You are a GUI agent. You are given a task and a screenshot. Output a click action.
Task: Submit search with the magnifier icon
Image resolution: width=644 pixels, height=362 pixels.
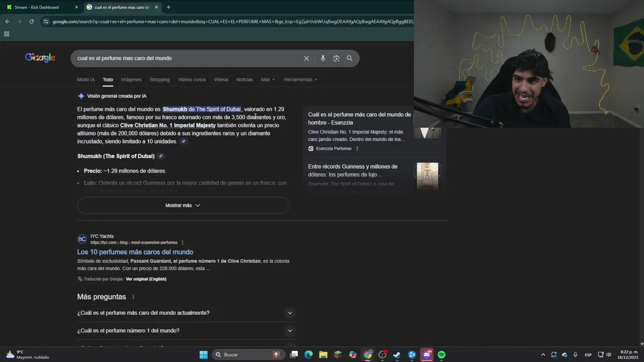[350, 58]
